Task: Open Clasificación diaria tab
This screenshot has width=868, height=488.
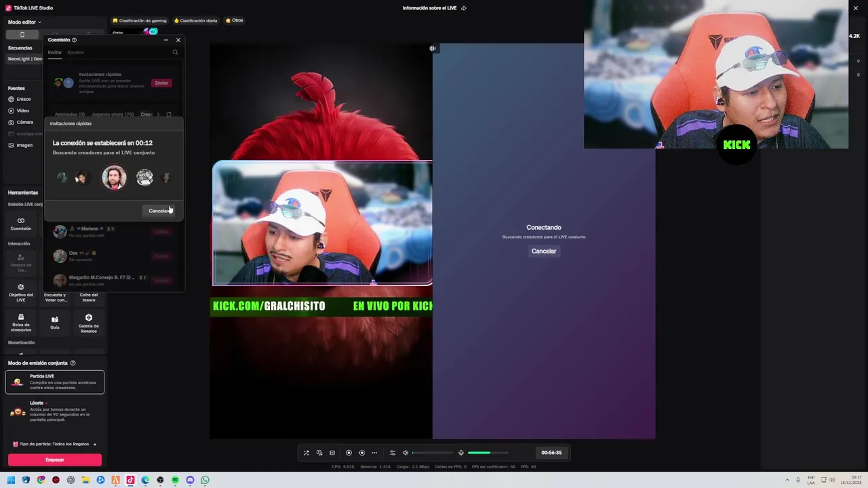Action: coord(196,20)
